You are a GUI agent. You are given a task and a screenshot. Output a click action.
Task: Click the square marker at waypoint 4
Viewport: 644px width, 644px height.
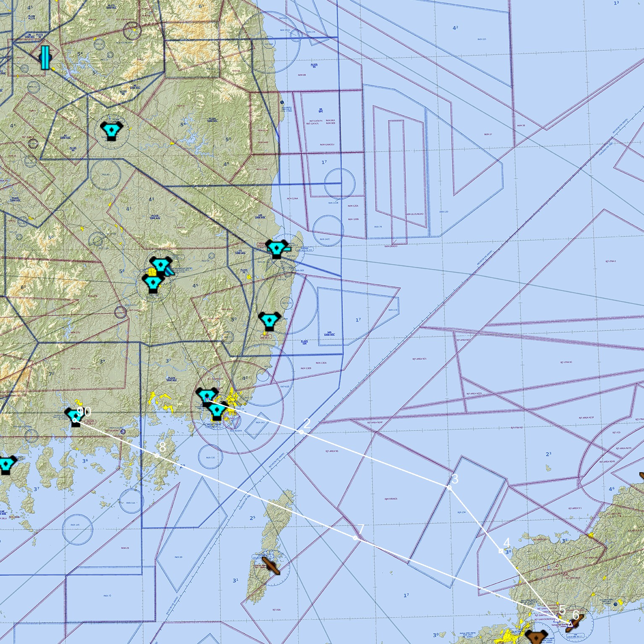click(x=501, y=551)
